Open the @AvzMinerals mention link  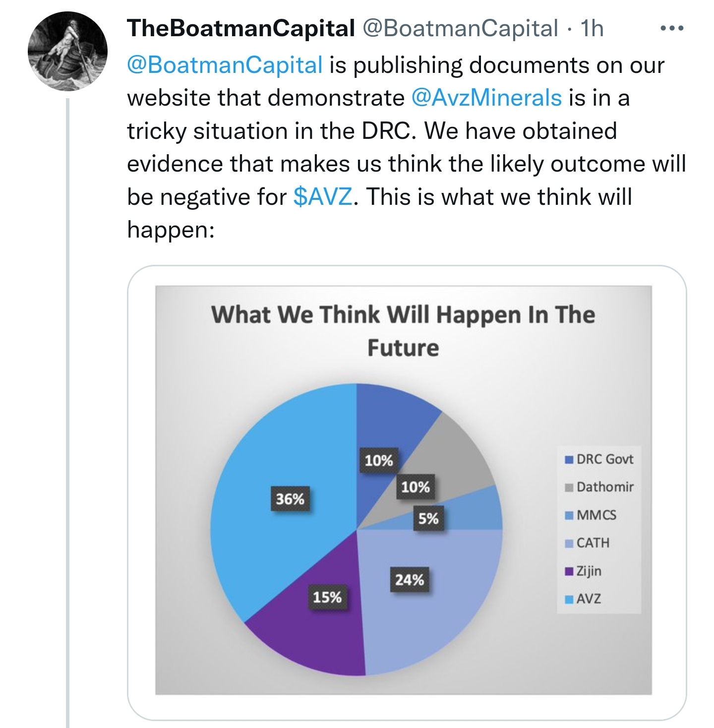(x=486, y=98)
